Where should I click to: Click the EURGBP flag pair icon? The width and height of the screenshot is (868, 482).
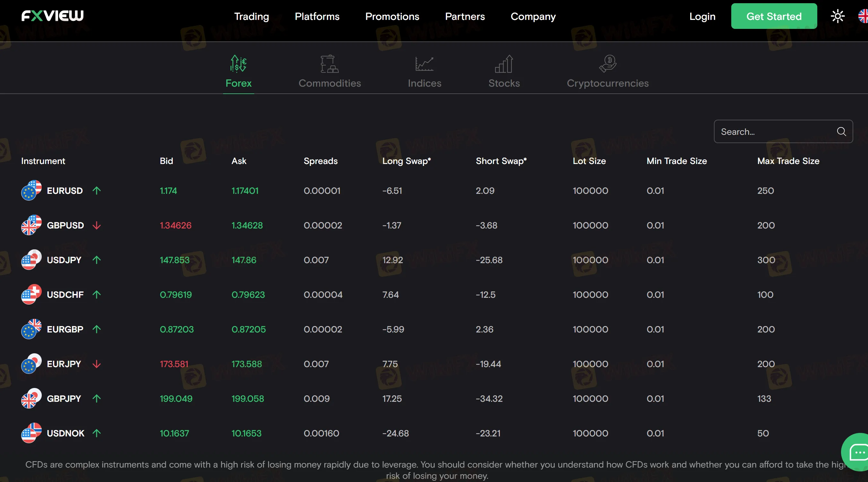pyautogui.click(x=31, y=329)
